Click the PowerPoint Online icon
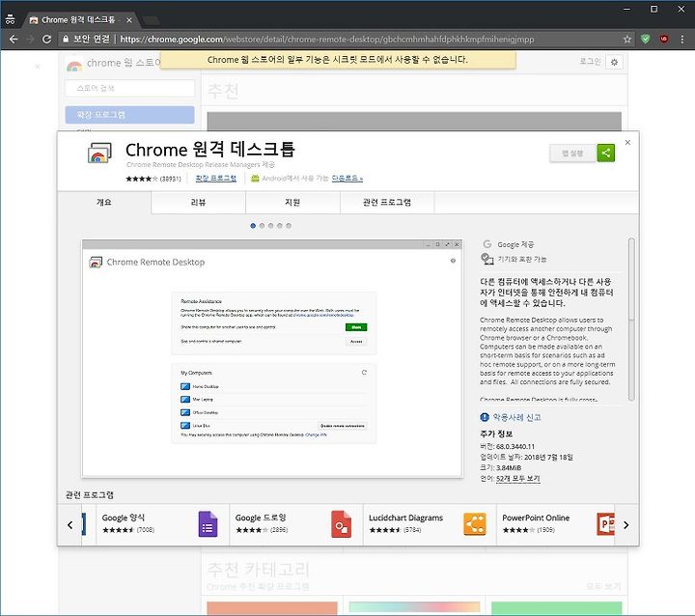This screenshot has height=616, width=695. 605,524
